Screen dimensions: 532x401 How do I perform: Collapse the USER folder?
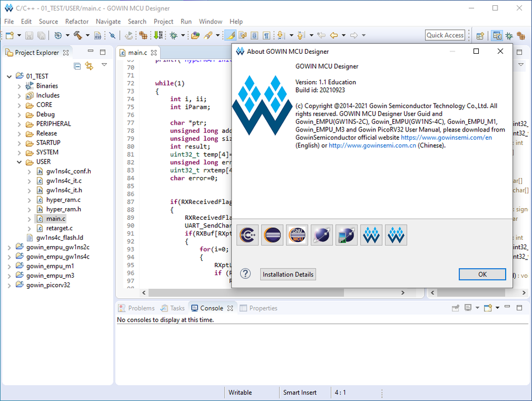(x=19, y=162)
